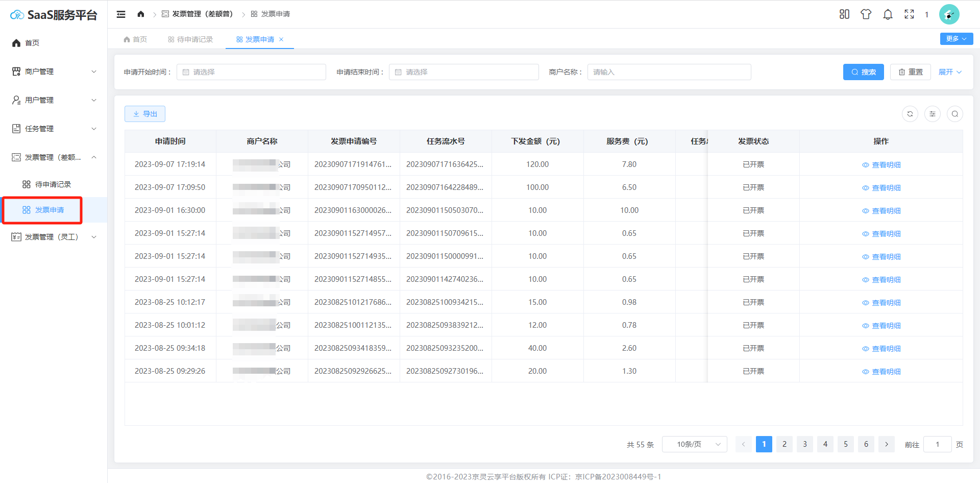Pick a date in 申请结束时间 field
980x483 pixels.
(463, 72)
